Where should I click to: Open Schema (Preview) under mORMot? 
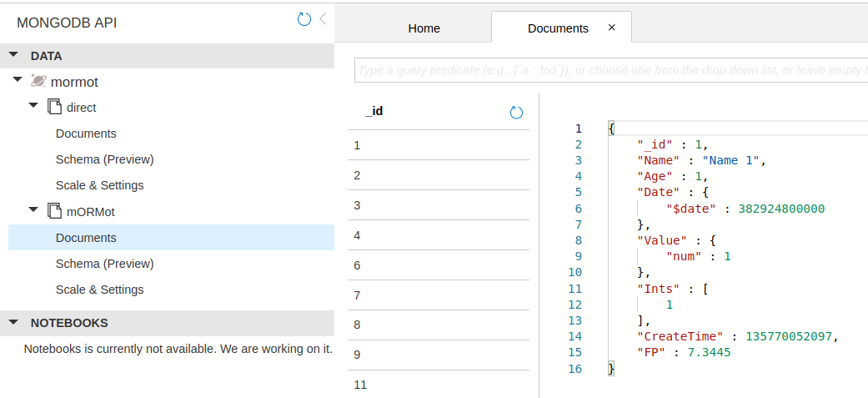(x=104, y=264)
